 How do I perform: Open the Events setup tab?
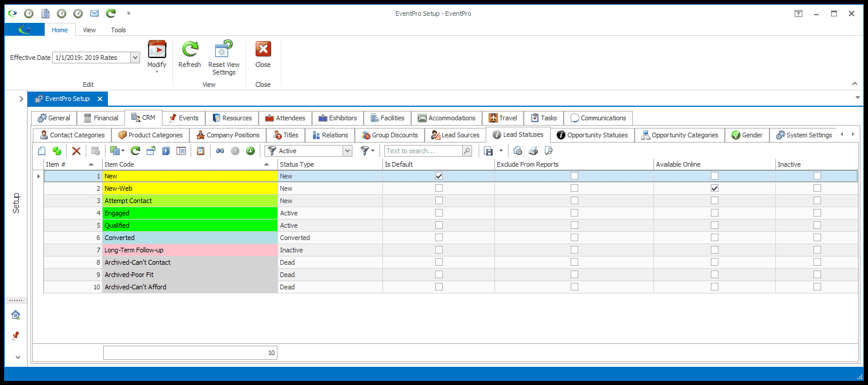coord(184,118)
